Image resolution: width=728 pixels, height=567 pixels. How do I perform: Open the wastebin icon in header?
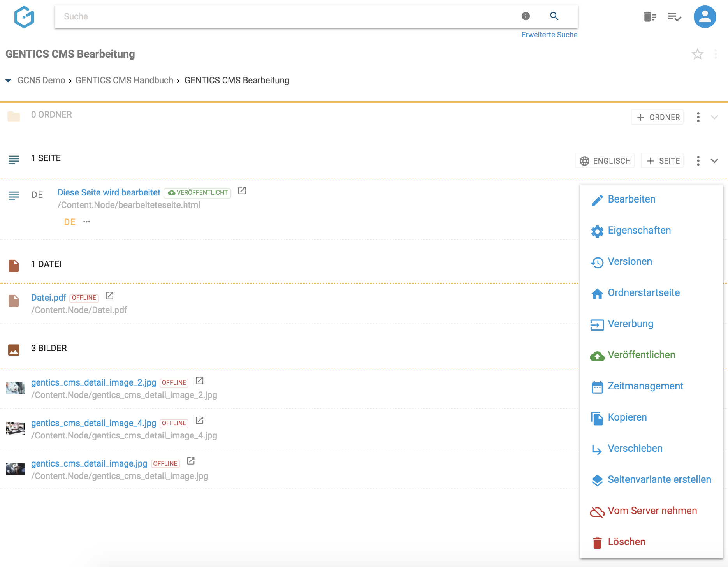click(650, 17)
